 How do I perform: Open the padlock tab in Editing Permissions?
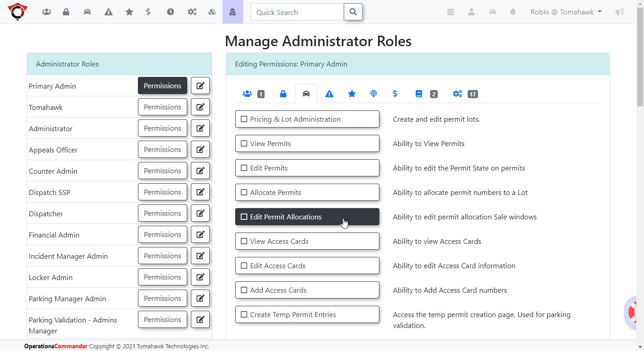coord(284,94)
